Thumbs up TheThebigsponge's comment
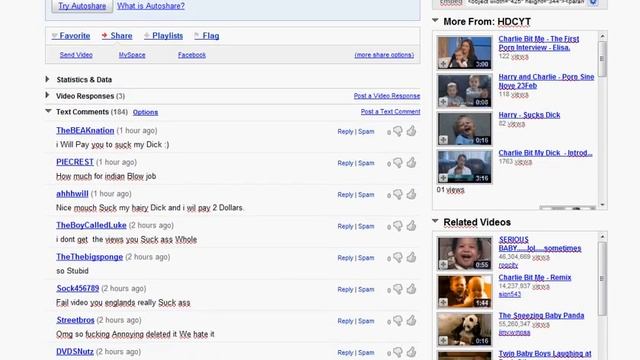 [411, 257]
